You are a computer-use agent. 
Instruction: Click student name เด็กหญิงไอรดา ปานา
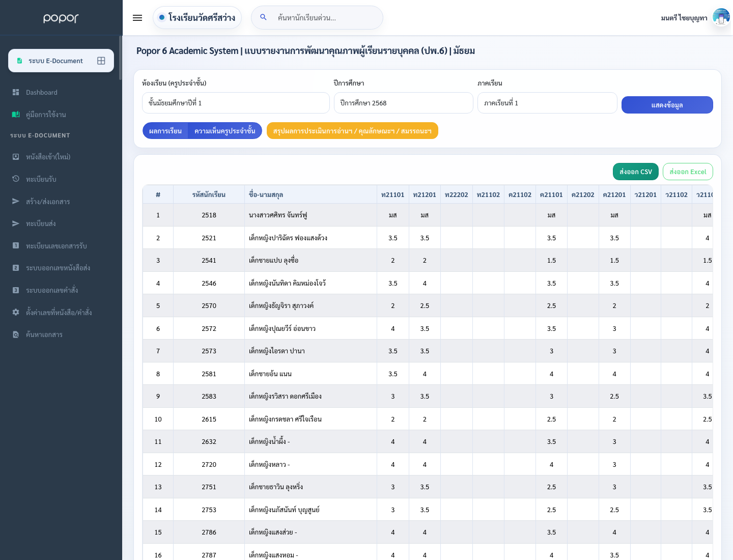coord(277,351)
